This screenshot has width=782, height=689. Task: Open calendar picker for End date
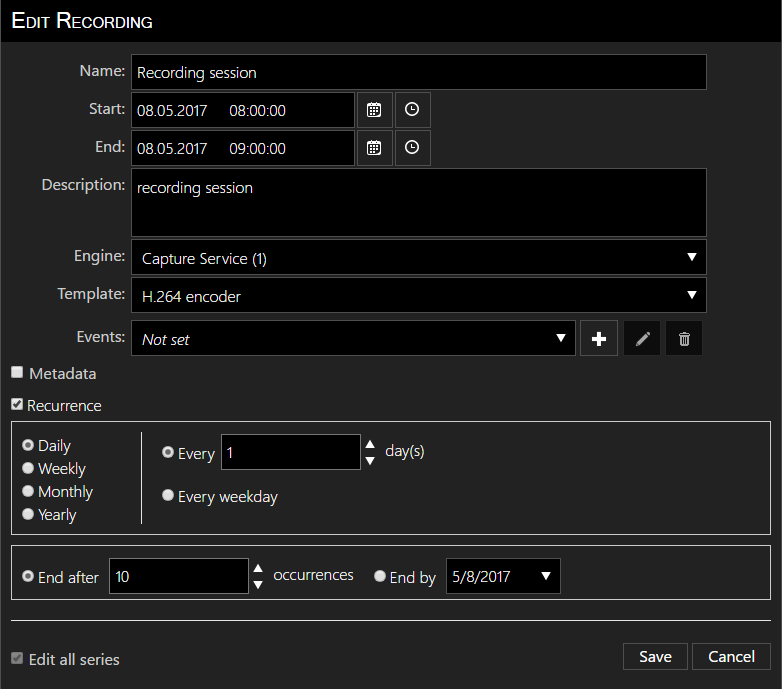tap(374, 148)
